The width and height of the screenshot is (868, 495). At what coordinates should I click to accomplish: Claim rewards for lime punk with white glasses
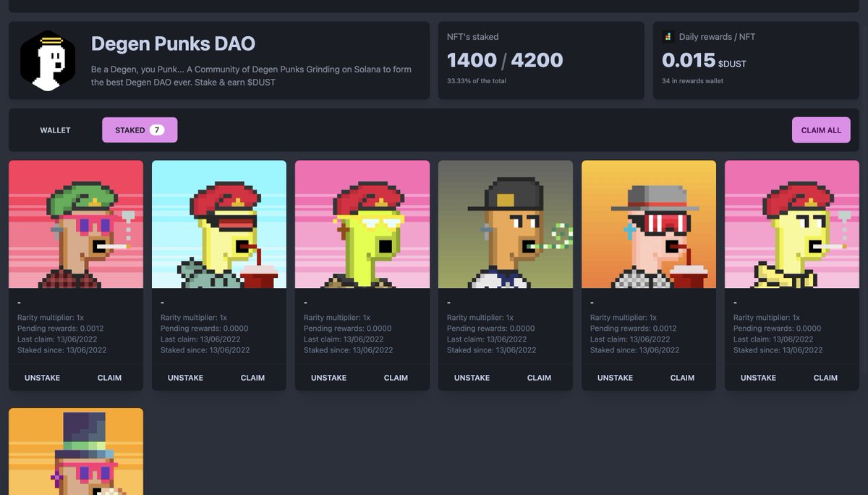(396, 378)
